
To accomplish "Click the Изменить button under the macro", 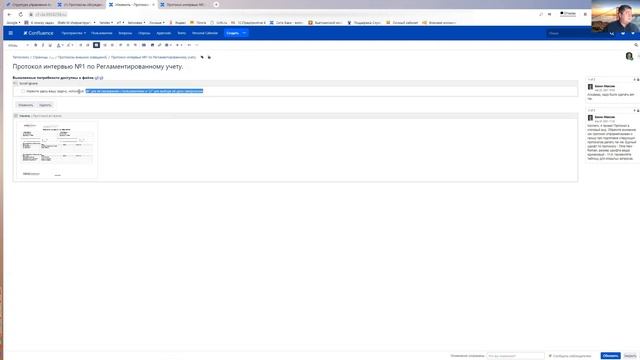I will coord(26,105).
